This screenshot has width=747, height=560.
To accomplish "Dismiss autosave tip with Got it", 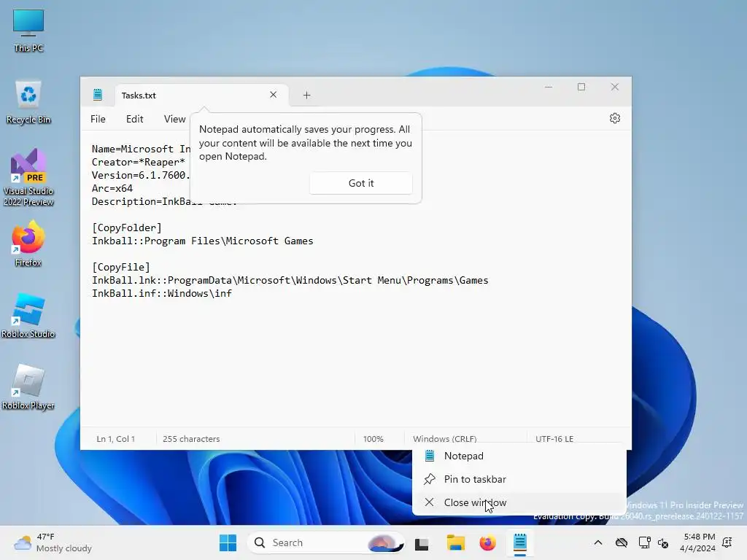I will coord(361,183).
